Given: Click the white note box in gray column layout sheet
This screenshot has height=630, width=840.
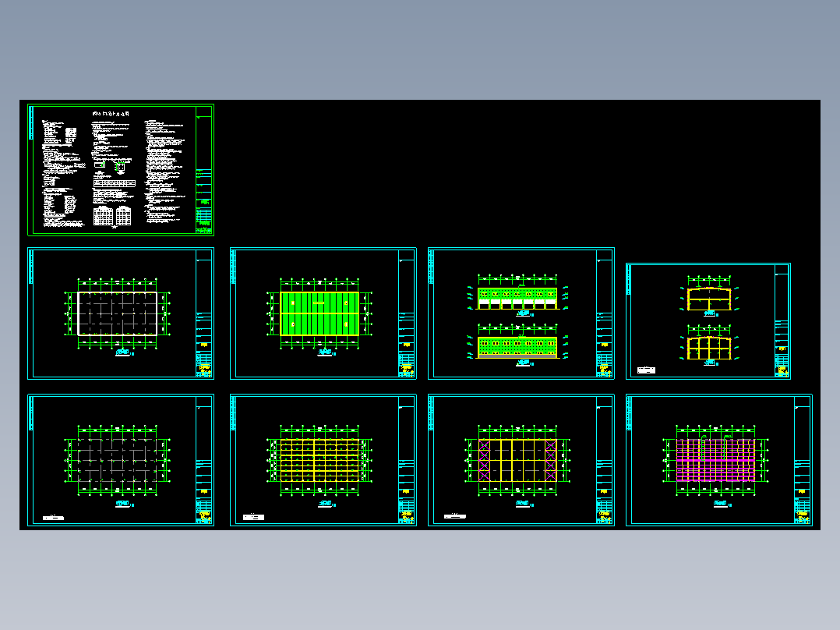Looking at the screenshot, I should pyautogui.click(x=53, y=518).
